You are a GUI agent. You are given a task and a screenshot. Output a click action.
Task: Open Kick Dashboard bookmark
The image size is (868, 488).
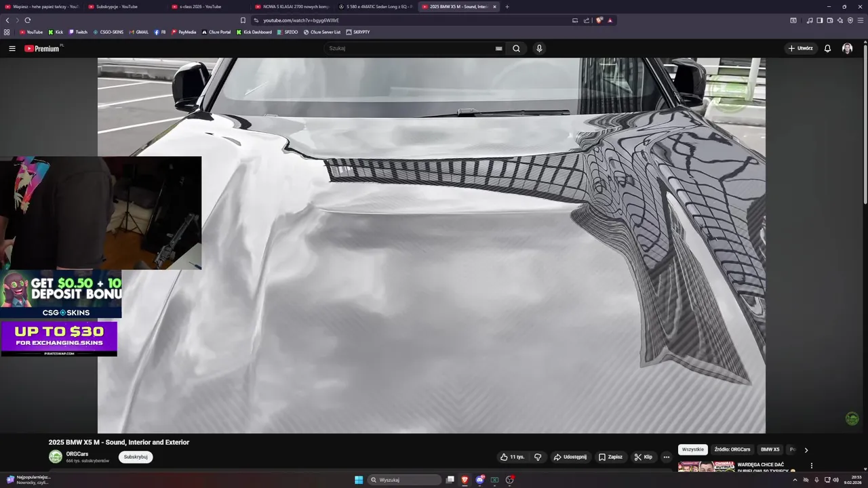pyautogui.click(x=254, y=32)
